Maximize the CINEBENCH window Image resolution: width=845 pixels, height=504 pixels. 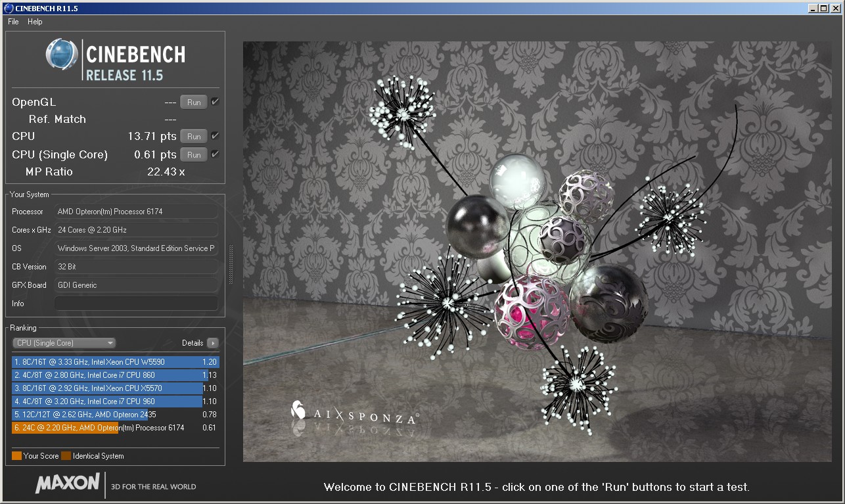823,8
